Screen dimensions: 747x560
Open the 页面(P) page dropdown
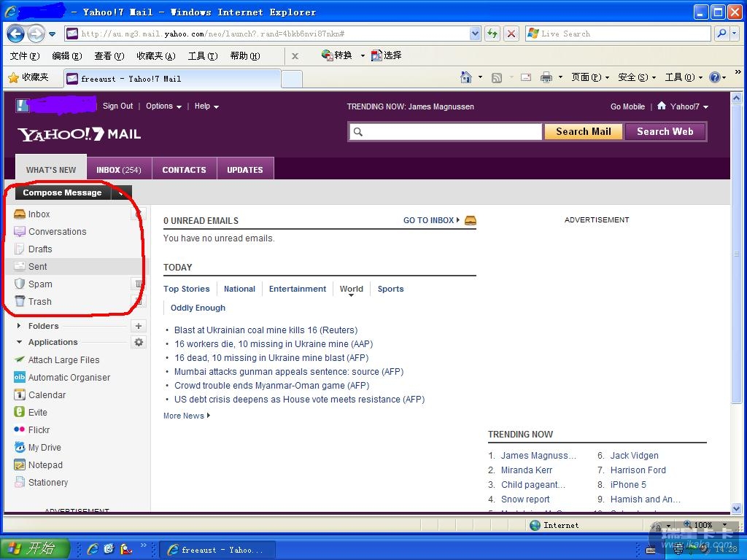[x=589, y=77]
